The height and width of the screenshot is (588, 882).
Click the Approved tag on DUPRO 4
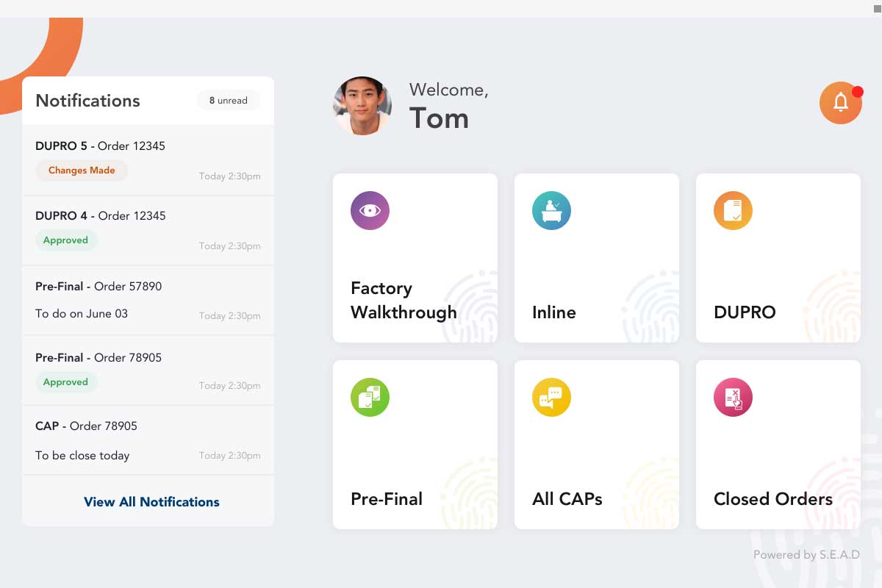click(x=65, y=240)
